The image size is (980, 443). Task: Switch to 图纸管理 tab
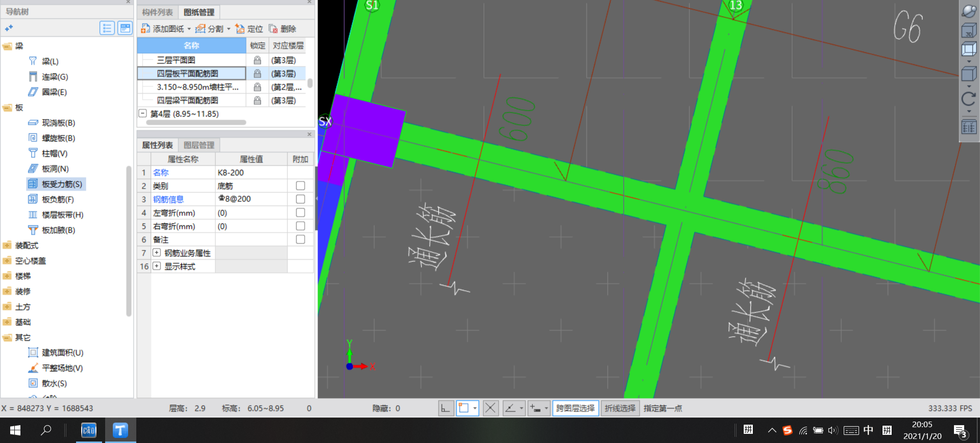coord(199,12)
